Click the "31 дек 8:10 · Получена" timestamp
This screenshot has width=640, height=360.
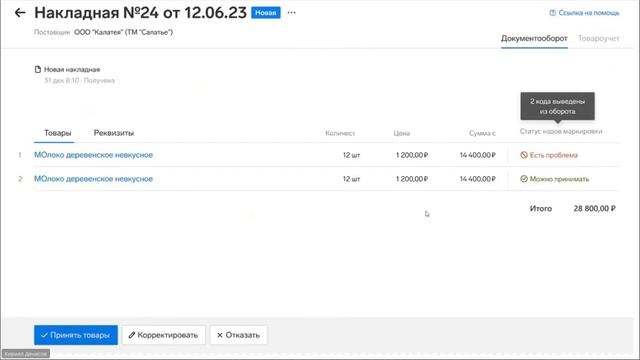coord(79,80)
